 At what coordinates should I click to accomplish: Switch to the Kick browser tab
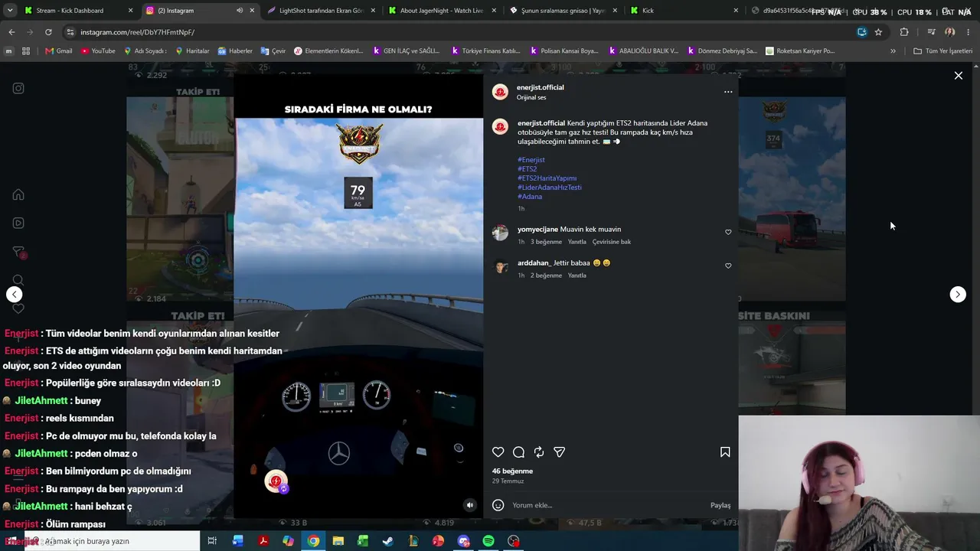pos(684,11)
